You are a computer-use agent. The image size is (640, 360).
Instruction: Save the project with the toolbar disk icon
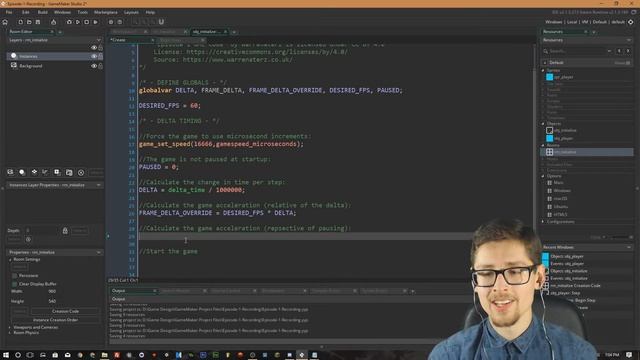(x=38, y=22)
